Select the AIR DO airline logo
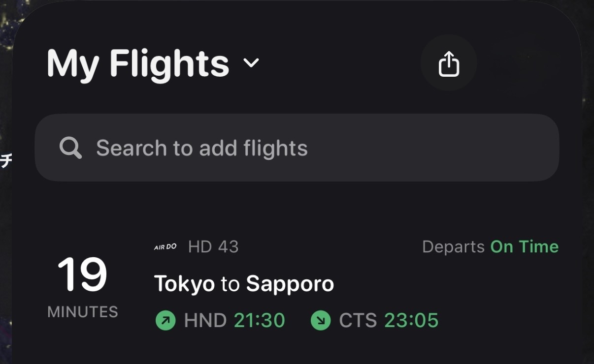The height and width of the screenshot is (364, 594). tap(165, 246)
